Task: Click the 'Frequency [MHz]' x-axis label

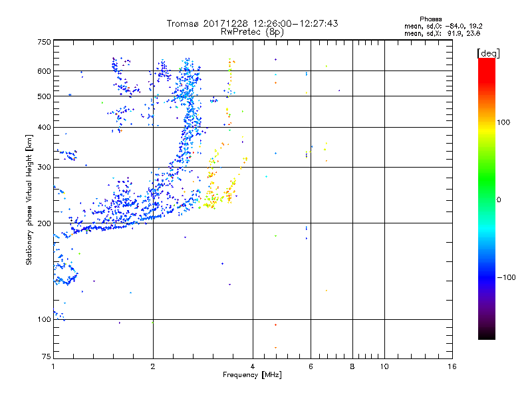Action: [252, 375]
